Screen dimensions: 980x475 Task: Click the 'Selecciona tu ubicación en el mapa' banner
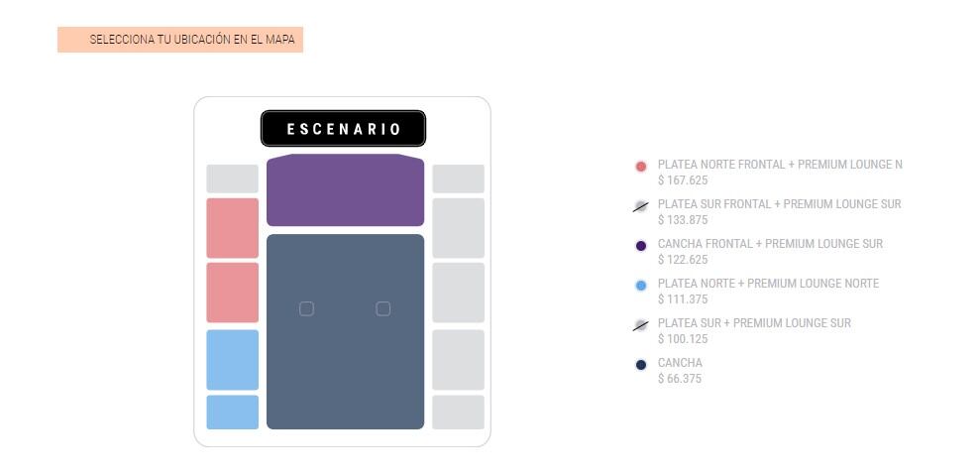click(x=180, y=40)
